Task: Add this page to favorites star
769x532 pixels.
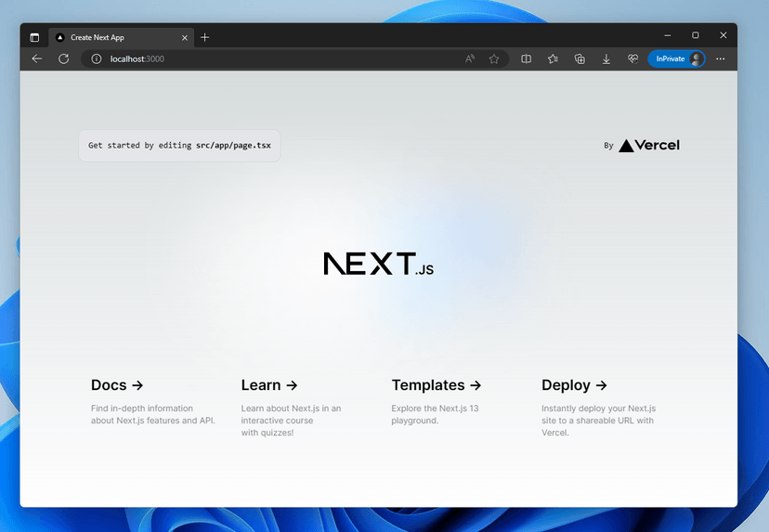Action: [x=494, y=58]
